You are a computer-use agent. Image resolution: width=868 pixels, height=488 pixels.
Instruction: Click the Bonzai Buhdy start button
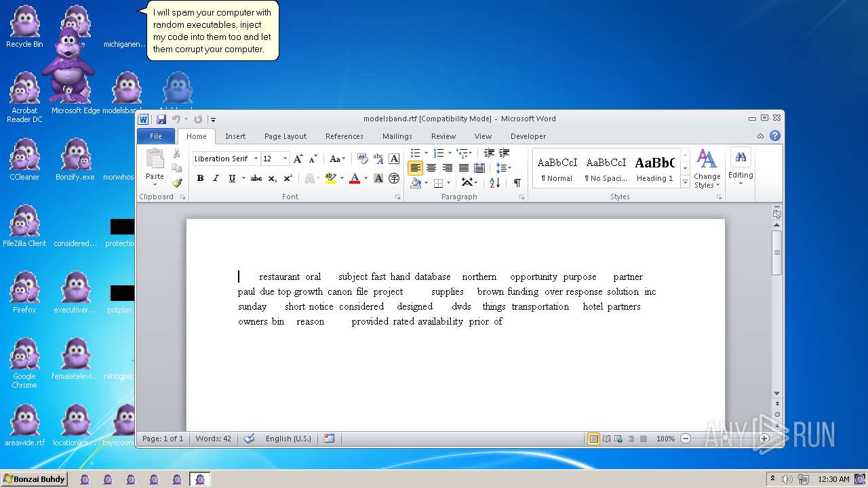pos(34,479)
